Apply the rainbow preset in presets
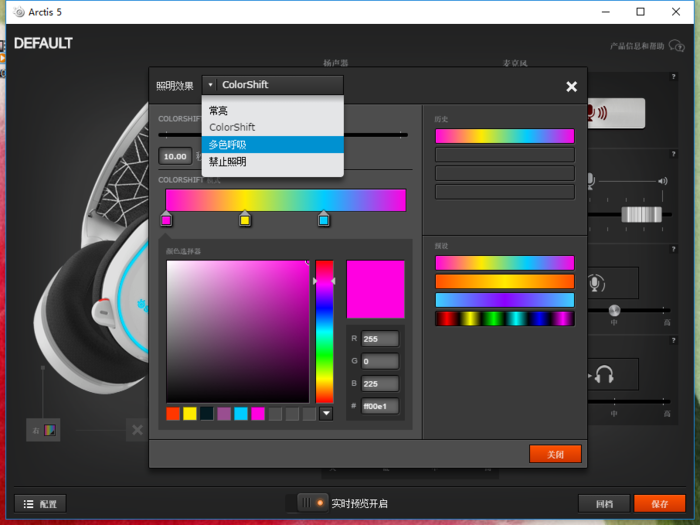700x525 pixels. [x=505, y=263]
